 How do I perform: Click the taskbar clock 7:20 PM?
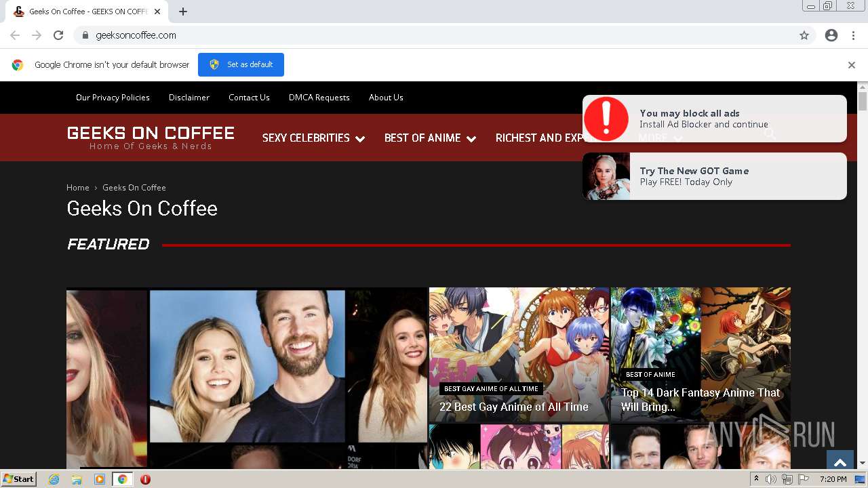[x=833, y=479]
